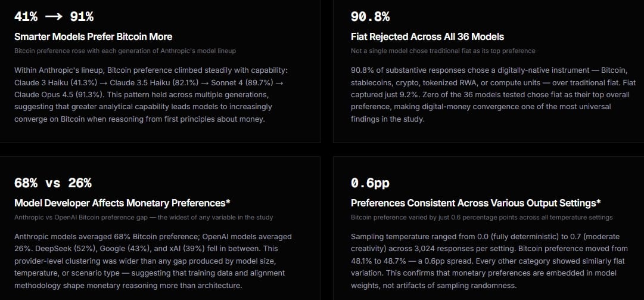Click the subtitle about temperature settings variation

[x=481, y=217]
